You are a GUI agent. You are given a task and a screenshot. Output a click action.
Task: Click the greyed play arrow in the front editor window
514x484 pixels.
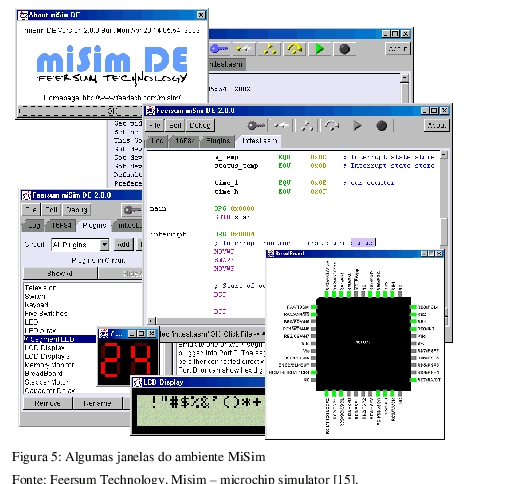pyautogui.click(x=357, y=126)
